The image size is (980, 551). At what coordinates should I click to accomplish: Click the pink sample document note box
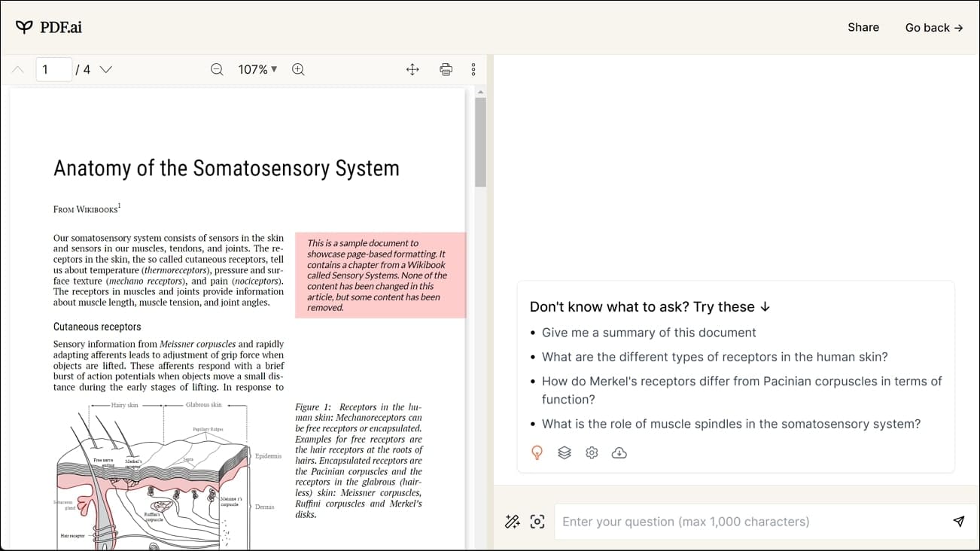tap(380, 275)
